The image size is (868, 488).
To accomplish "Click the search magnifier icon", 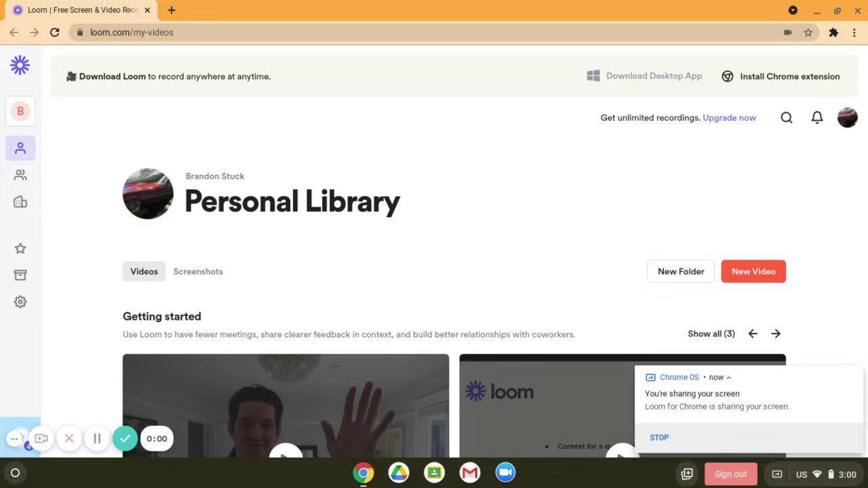I will [787, 118].
